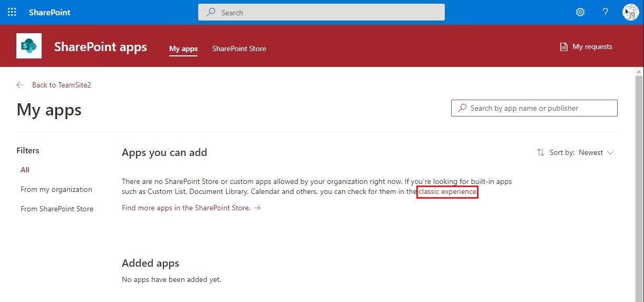
Task: Click the SharePoint brand link
Action: tap(50, 12)
